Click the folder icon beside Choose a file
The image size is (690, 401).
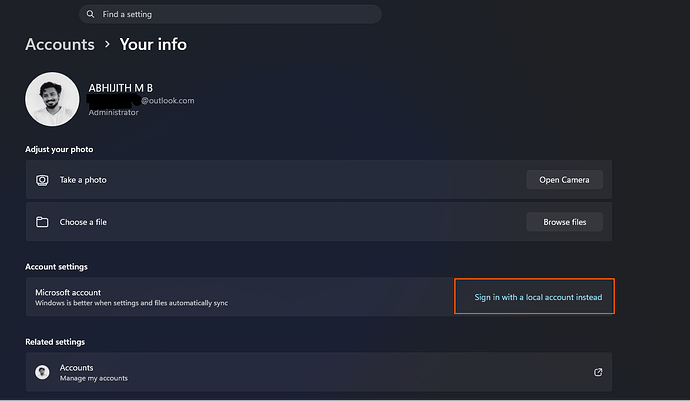(x=42, y=222)
